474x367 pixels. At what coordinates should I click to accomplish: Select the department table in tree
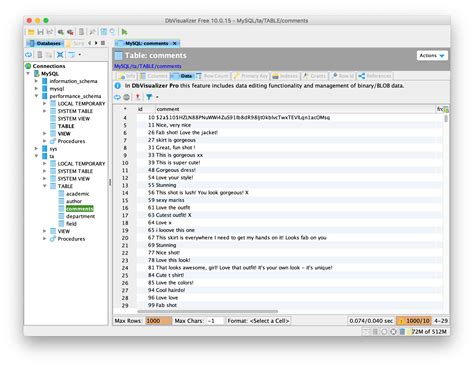tap(80, 216)
